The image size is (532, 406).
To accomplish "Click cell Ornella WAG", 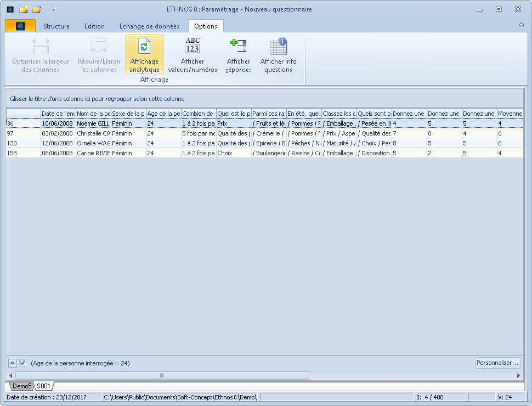I will click(x=93, y=143).
